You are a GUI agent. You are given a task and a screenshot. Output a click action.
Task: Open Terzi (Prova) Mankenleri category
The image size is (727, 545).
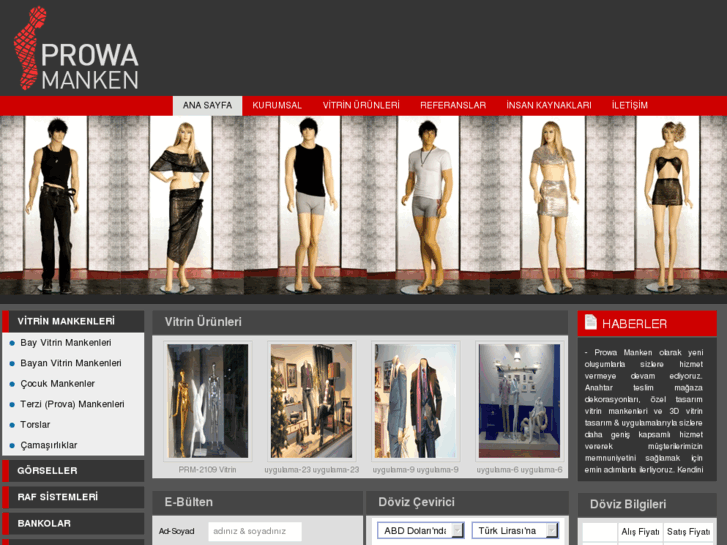pyautogui.click(x=72, y=404)
